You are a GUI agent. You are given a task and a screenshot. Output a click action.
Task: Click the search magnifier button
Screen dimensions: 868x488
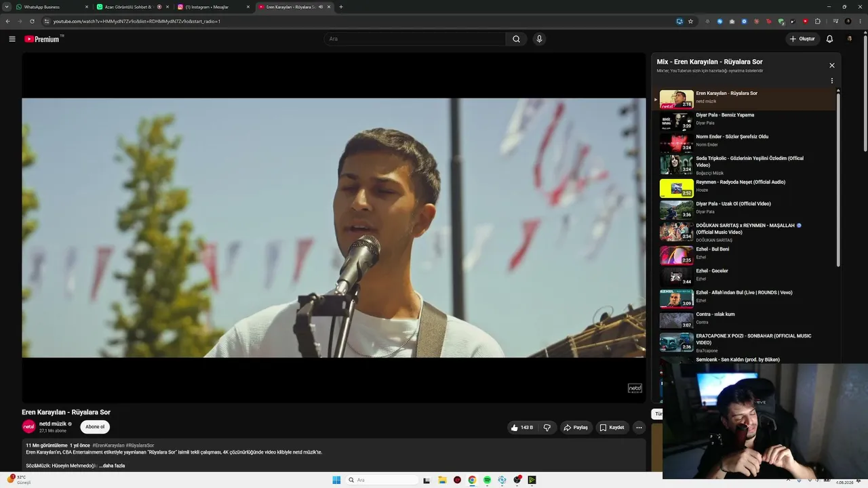pyautogui.click(x=516, y=39)
